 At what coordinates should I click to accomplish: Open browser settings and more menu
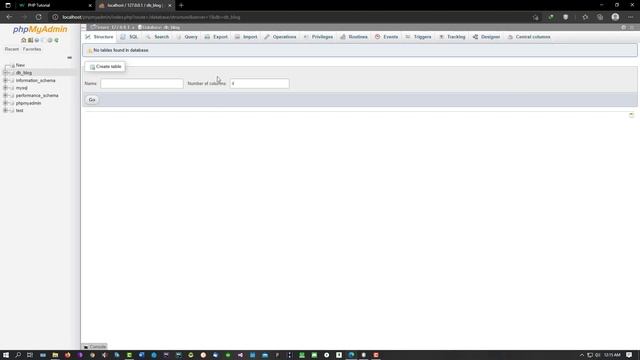tap(631, 17)
